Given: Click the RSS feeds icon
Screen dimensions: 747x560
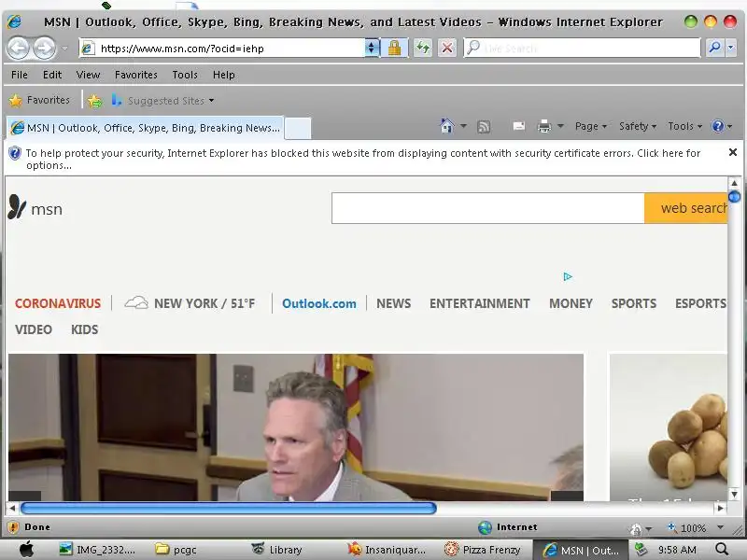Looking at the screenshot, I should (484, 127).
